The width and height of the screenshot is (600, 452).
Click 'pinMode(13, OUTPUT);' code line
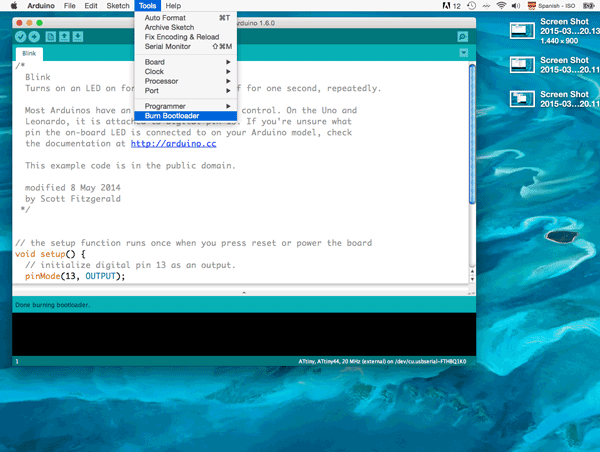[75, 276]
